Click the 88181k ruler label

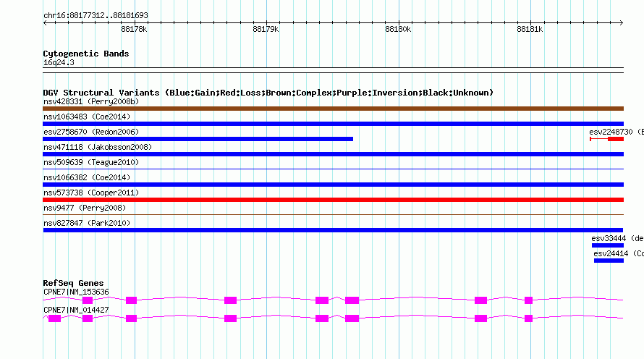click(530, 29)
